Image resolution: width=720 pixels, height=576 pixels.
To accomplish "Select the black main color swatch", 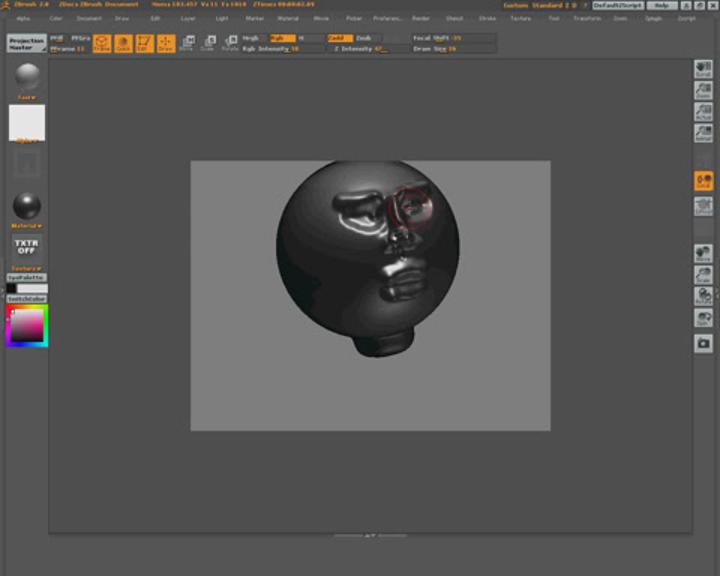I will click(11, 288).
